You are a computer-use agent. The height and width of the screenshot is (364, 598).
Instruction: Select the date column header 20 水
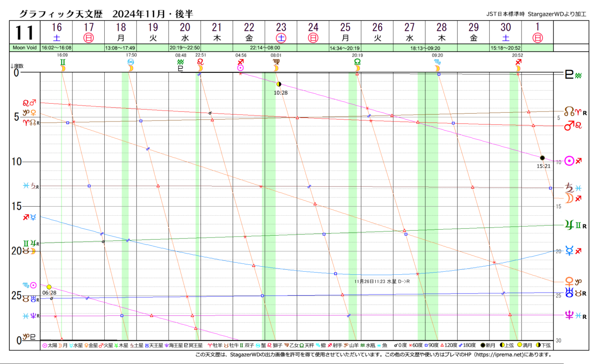point(184,32)
